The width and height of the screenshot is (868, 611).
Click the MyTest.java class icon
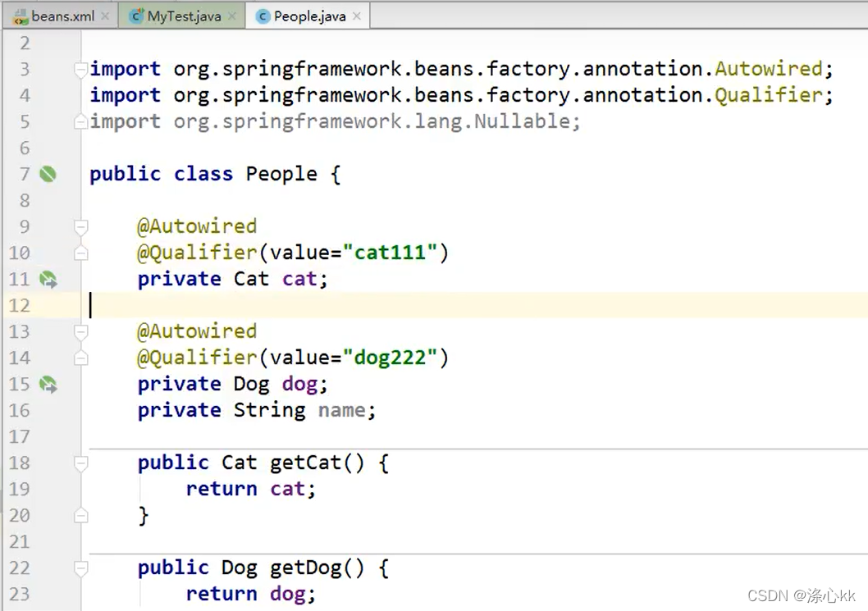point(136,16)
